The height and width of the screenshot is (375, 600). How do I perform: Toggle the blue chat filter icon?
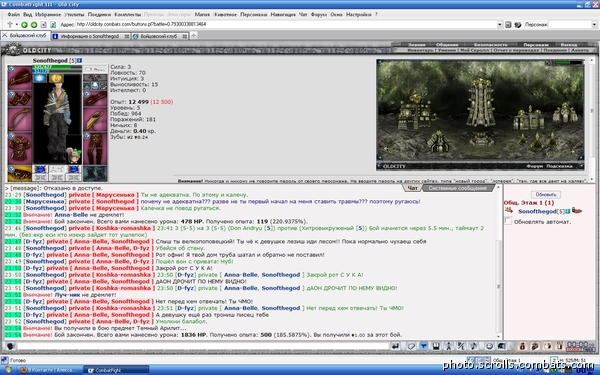[424, 346]
